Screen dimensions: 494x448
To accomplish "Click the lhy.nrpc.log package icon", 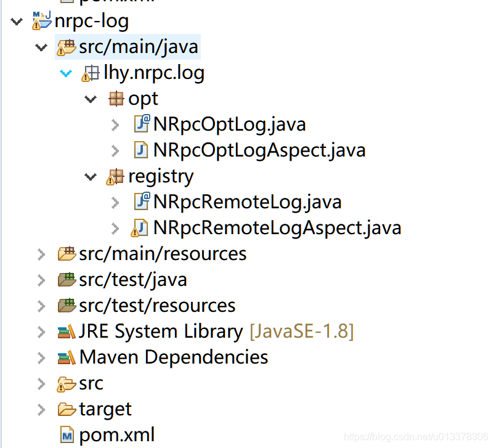I will coord(91,73).
